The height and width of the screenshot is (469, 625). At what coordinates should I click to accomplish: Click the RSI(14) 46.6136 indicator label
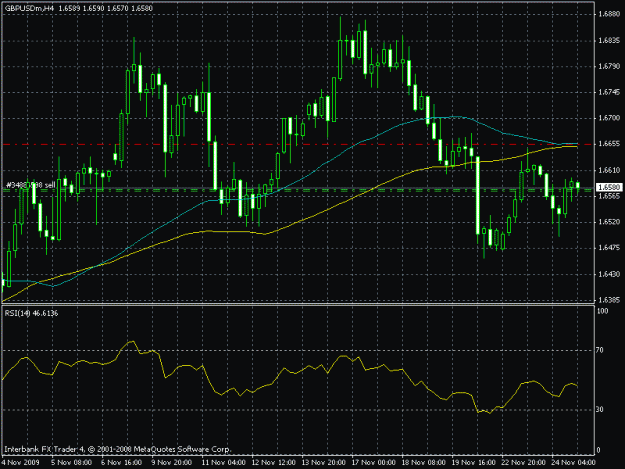(x=31, y=313)
